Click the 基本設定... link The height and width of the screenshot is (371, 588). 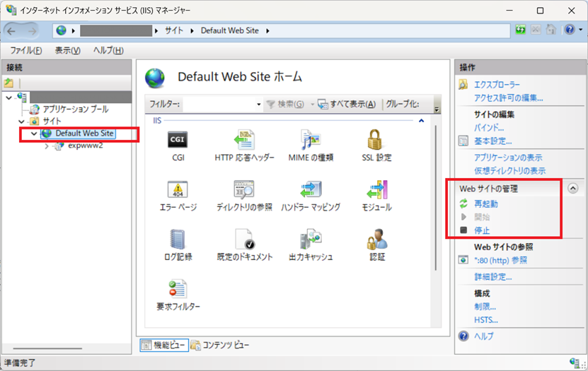click(492, 141)
